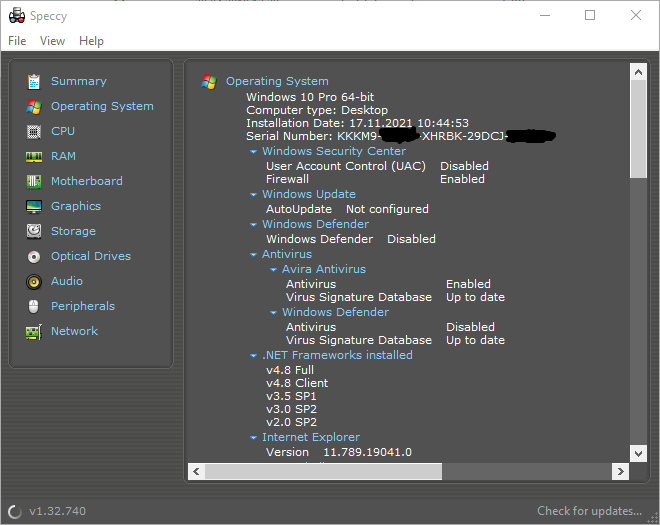Click the Network card icon
The height and width of the screenshot is (525, 660).
coord(34,331)
